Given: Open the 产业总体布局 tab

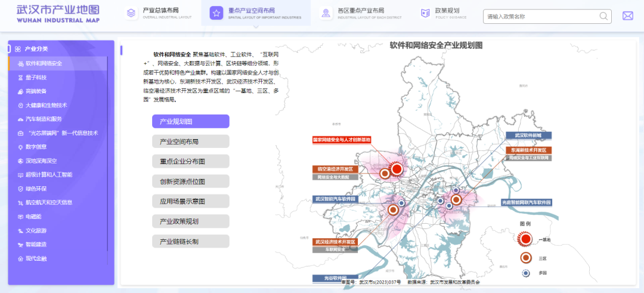Looking at the screenshot, I should click(x=158, y=13).
